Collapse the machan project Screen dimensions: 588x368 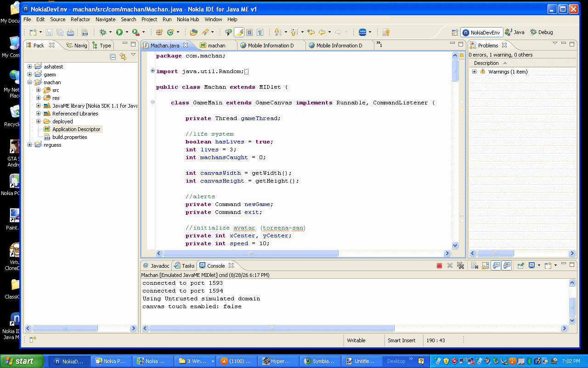tap(30, 82)
